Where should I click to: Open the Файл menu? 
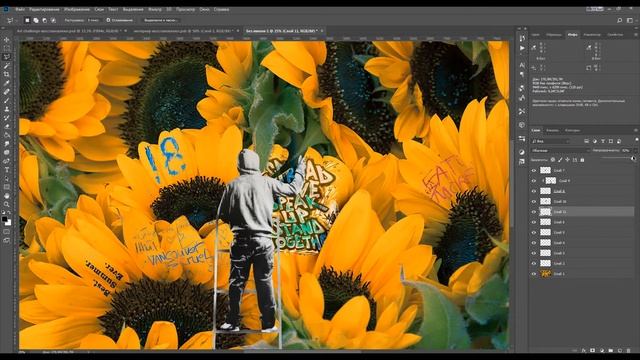[x=20, y=9]
